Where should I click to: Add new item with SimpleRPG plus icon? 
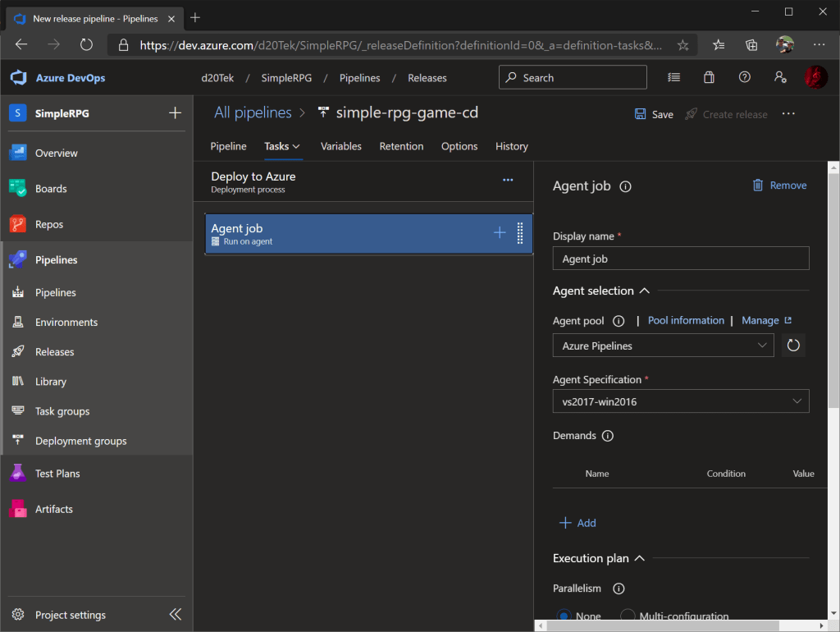175,113
